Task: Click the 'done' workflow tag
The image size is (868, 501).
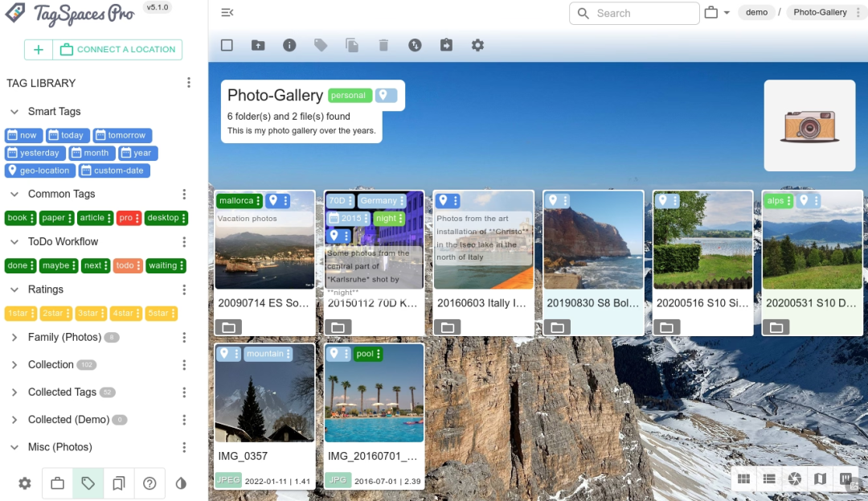Action: [x=20, y=265]
